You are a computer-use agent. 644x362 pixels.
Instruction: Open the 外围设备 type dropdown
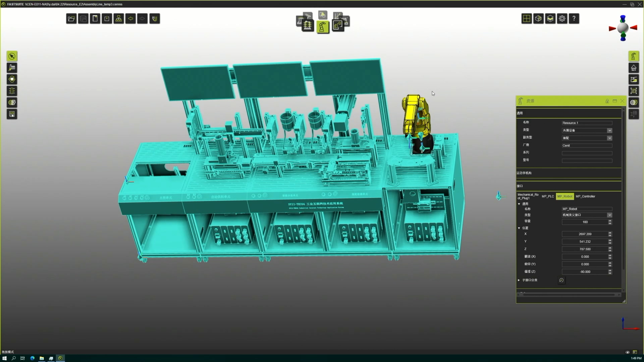(x=609, y=130)
